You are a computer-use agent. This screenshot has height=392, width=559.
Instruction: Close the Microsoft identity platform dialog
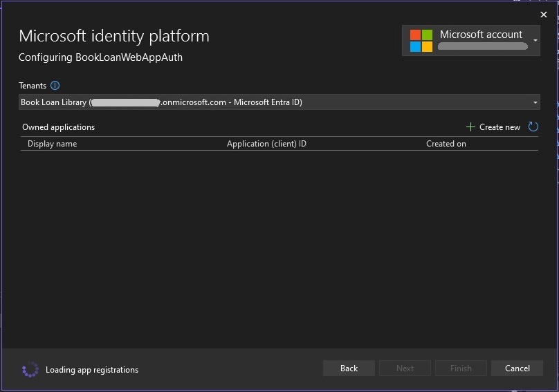(543, 15)
